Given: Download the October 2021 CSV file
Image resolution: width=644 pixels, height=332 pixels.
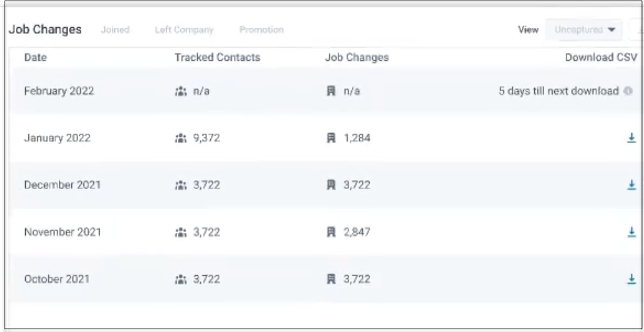Looking at the screenshot, I should coord(631,279).
